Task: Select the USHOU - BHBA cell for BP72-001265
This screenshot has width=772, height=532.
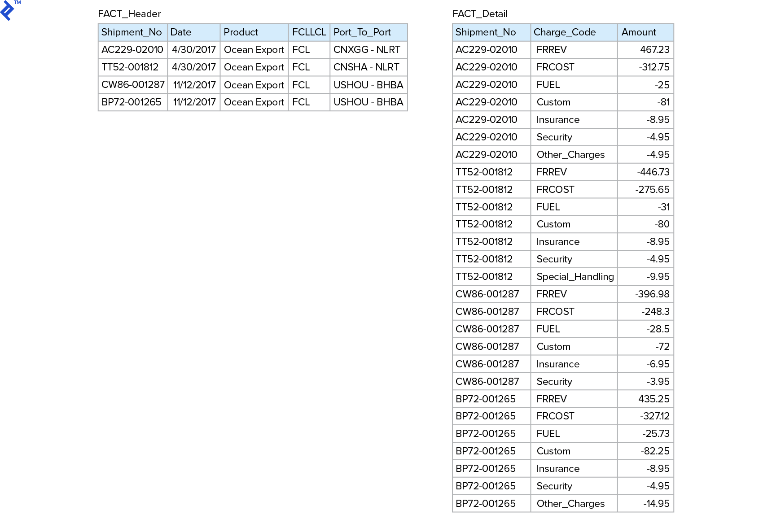Action: 368,102
